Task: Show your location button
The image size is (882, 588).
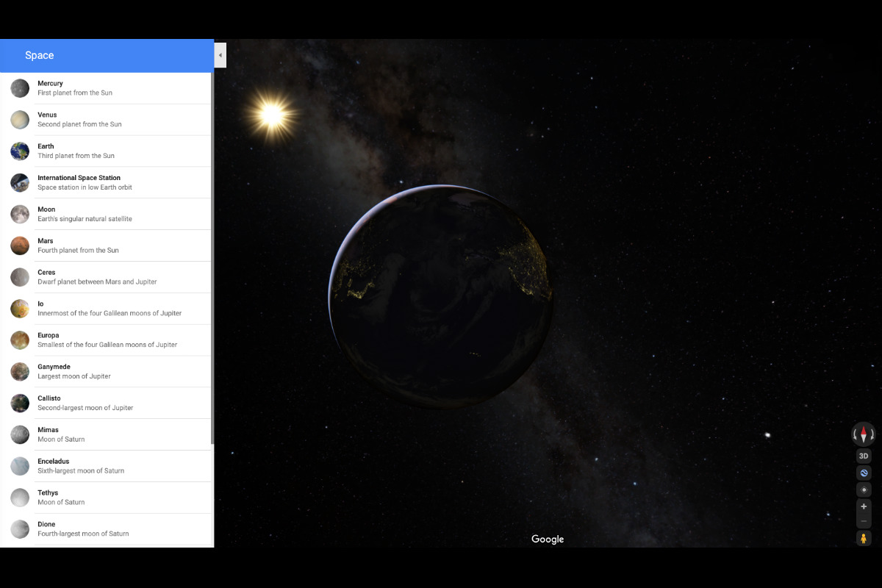Action: point(864,490)
